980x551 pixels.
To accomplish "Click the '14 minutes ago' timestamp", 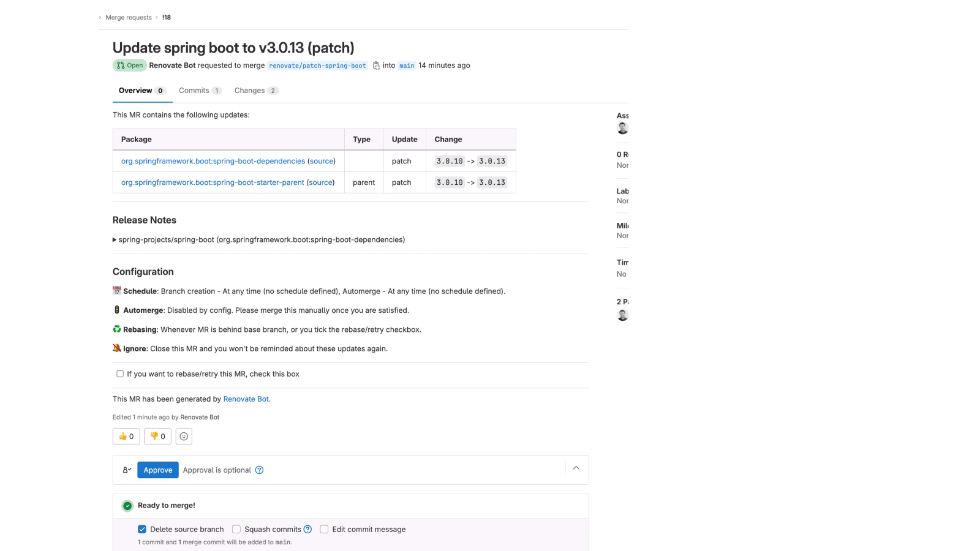I will point(444,66).
